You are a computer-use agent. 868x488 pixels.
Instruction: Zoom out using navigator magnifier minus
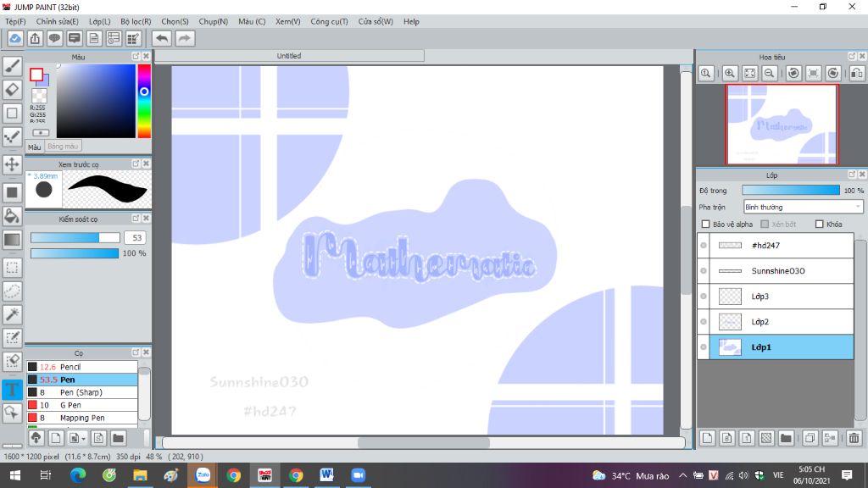[x=770, y=73]
